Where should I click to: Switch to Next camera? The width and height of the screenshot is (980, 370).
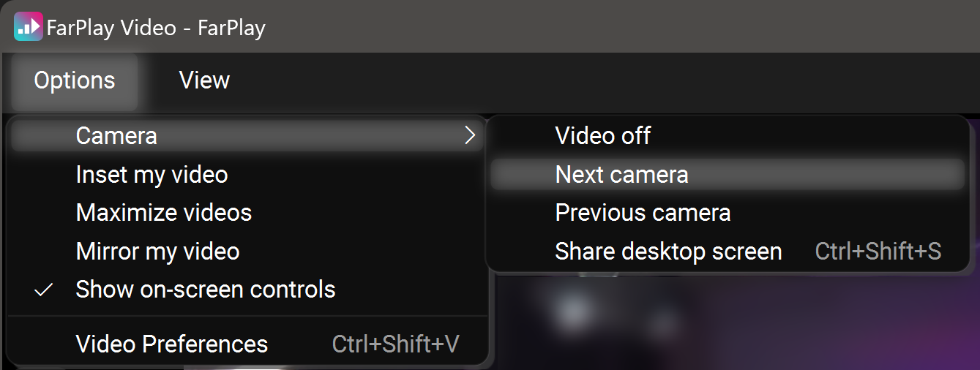[621, 175]
